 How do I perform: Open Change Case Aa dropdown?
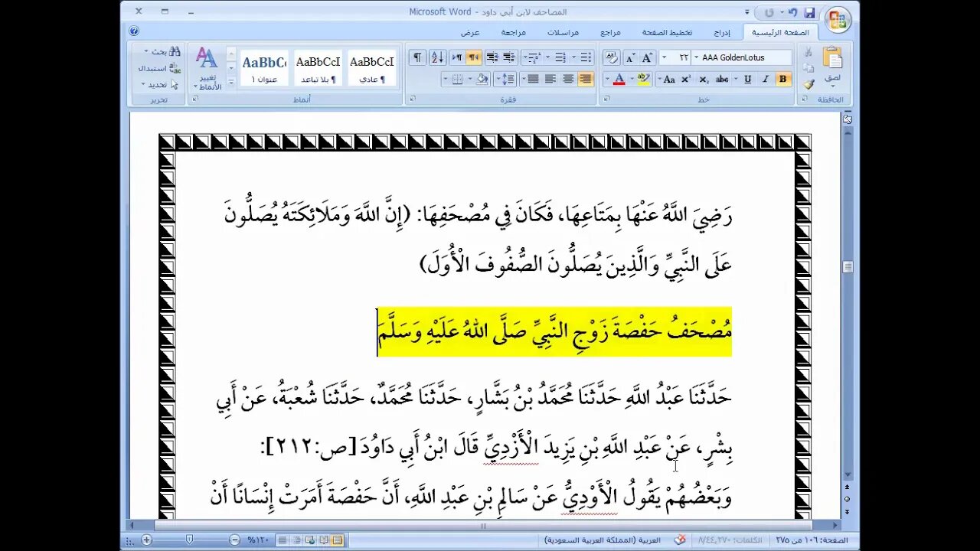point(668,79)
